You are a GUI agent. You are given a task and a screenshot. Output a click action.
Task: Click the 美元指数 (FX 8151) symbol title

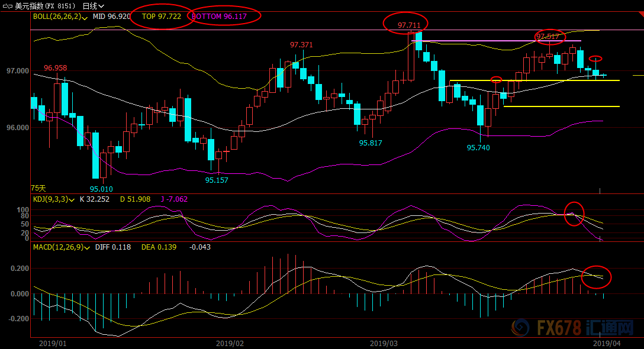(x=46, y=6)
